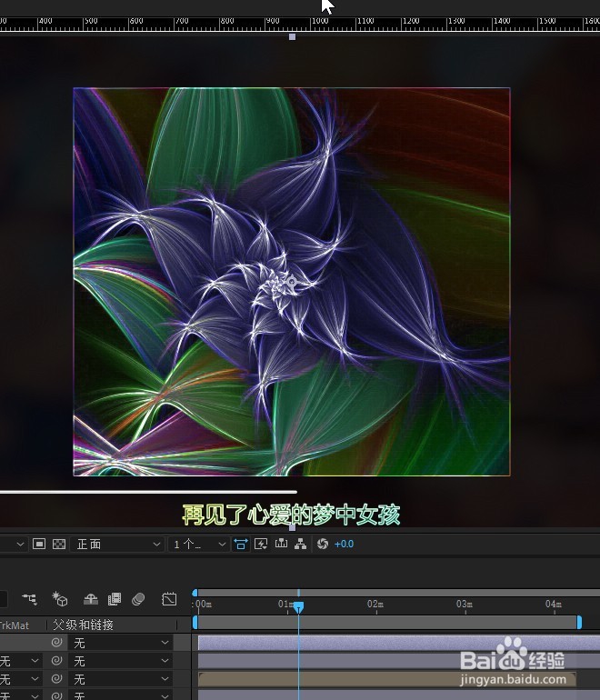Click the 1000 mark on the horizontal ruler
This screenshot has height=700, width=600.
tap(320, 21)
